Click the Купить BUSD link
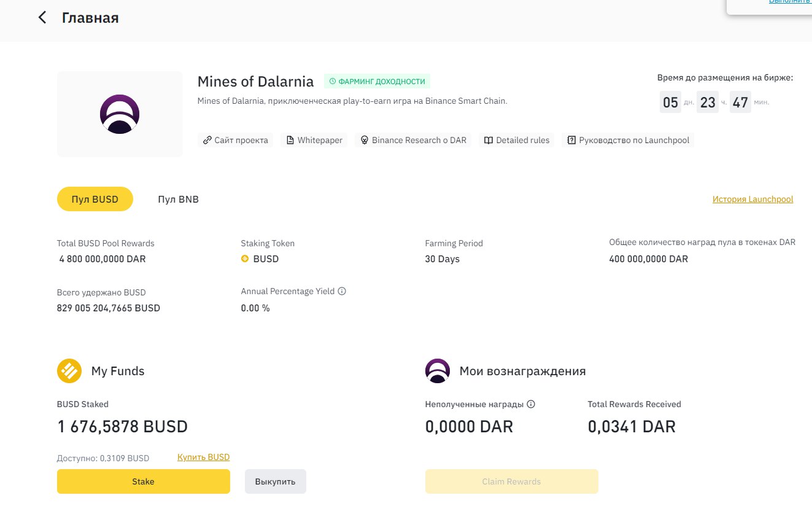Image resolution: width=812 pixels, height=506 pixels. point(203,457)
